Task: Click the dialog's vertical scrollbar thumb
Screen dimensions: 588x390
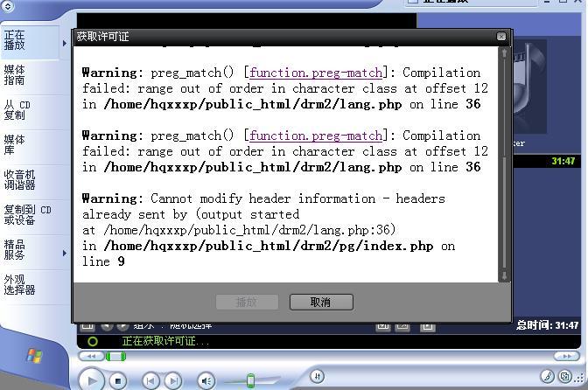Action: click(504, 213)
